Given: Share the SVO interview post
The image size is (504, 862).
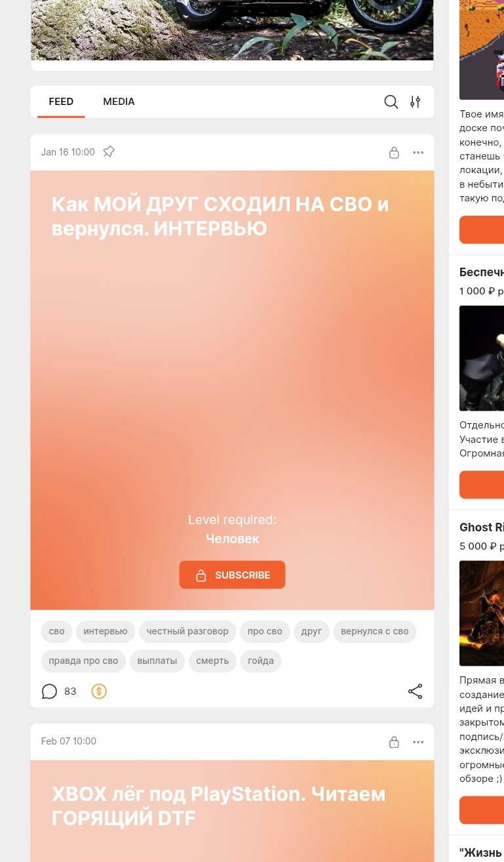Looking at the screenshot, I should point(415,691).
